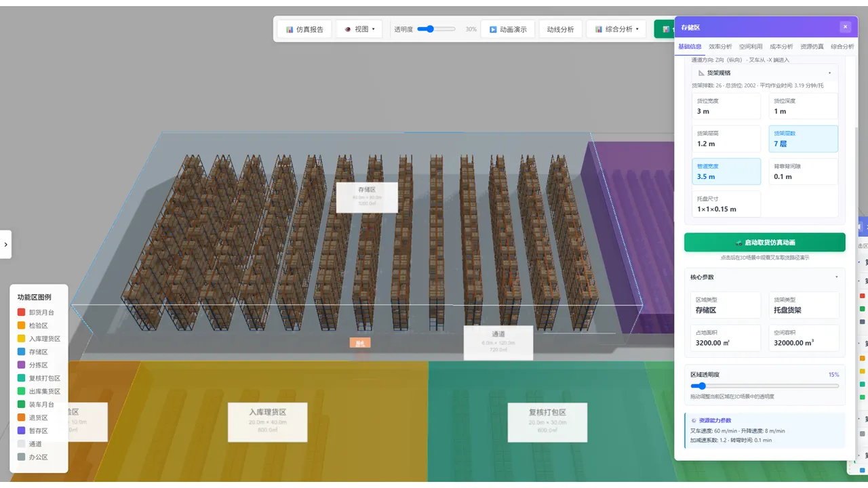
Task: Click the forklift icon on green button
Action: [x=739, y=242]
